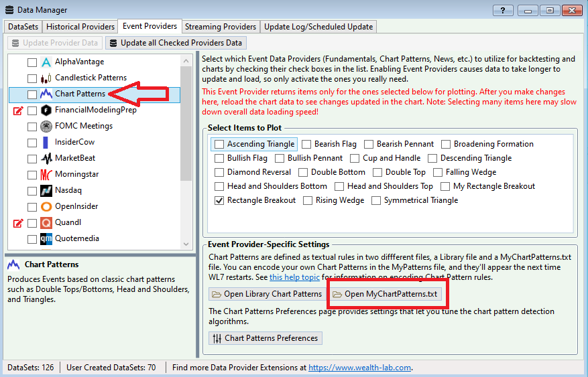The height and width of the screenshot is (377, 588).
Task: Check the Ascending Triangle pattern
Action: point(219,144)
